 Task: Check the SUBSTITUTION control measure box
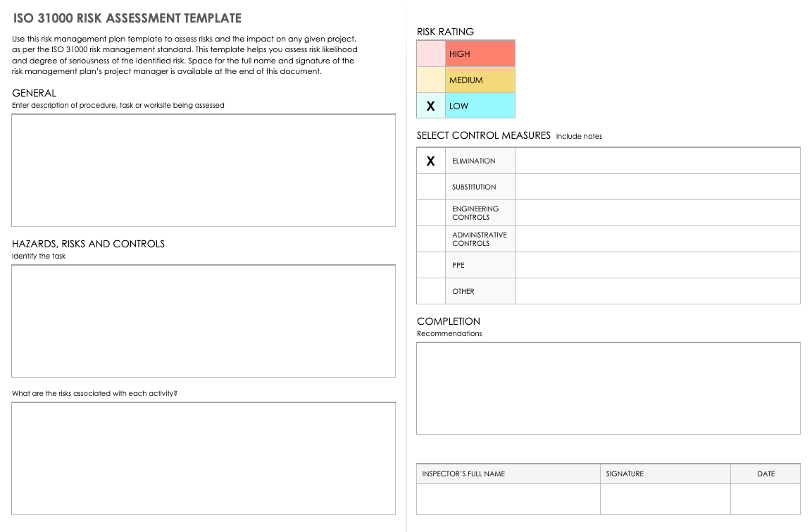coord(431,187)
